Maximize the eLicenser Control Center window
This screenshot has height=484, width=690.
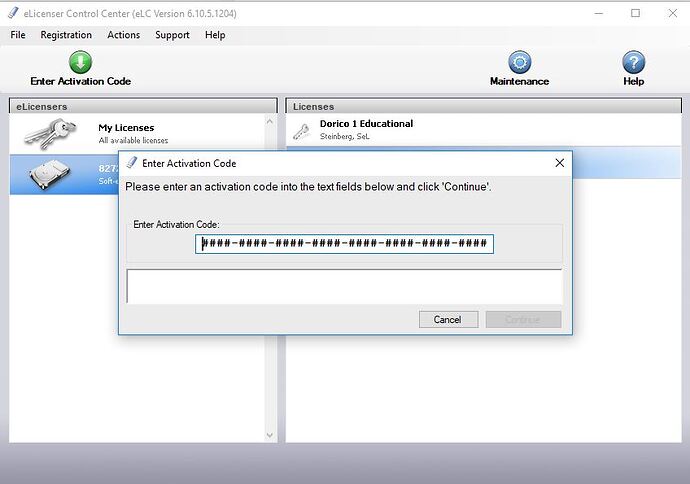635,13
